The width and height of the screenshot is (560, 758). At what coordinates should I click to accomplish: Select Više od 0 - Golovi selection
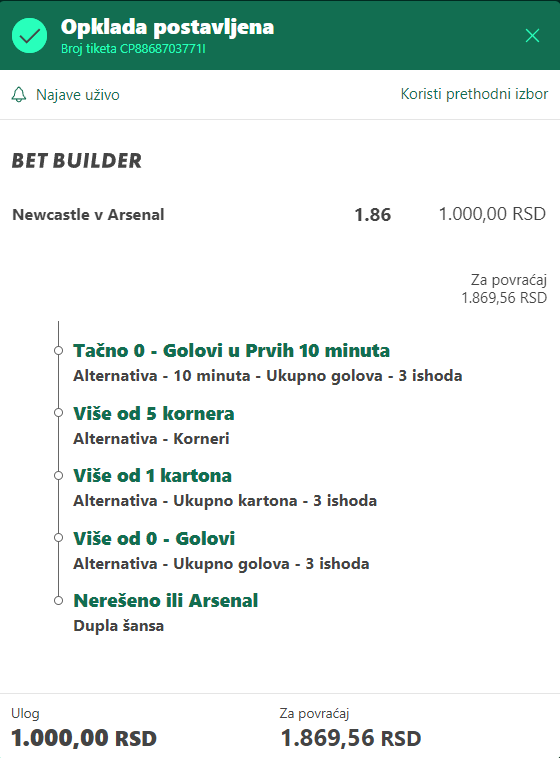154,538
